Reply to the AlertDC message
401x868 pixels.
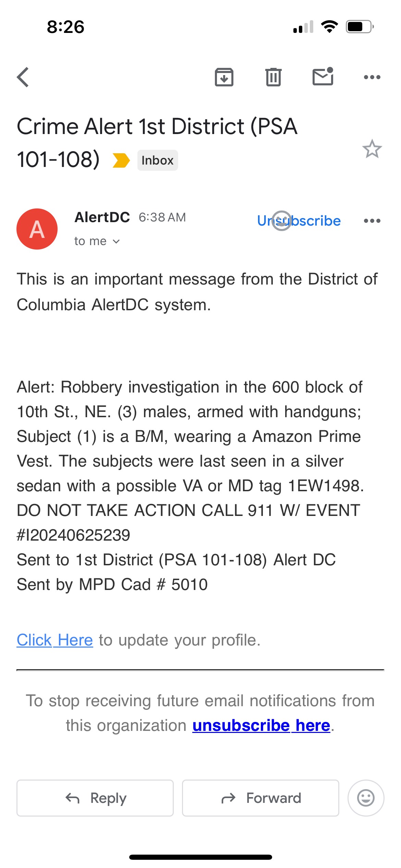(95, 798)
